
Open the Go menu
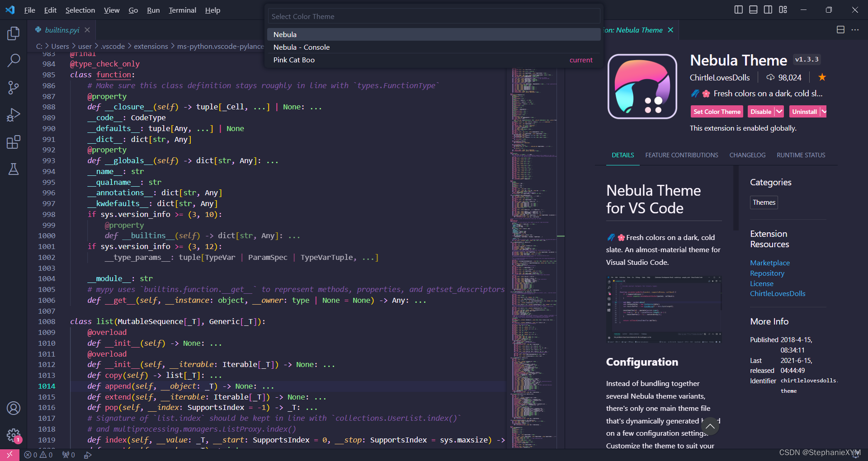pos(133,10)
